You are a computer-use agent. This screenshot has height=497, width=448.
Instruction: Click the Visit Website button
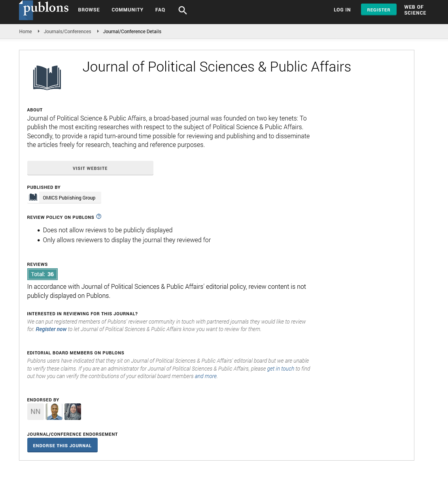90,168
